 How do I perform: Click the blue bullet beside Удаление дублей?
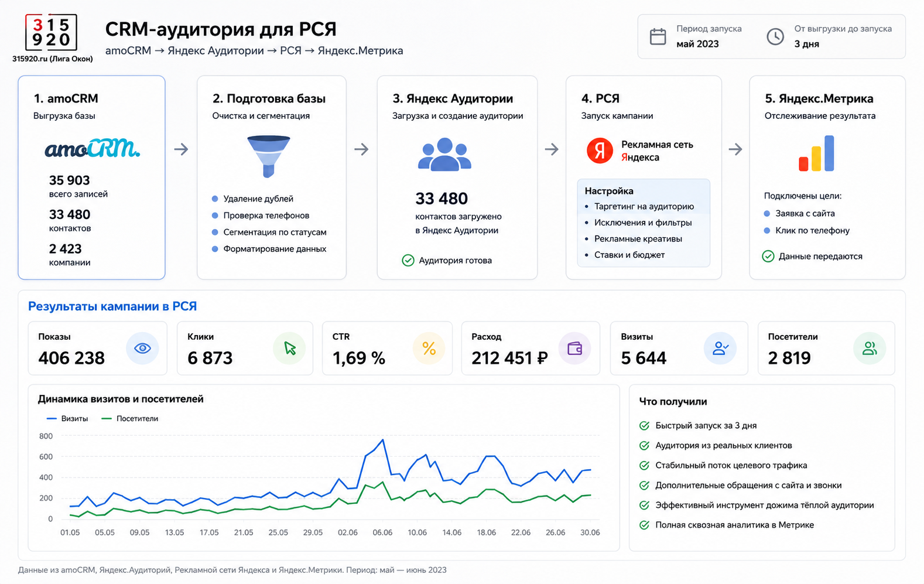click(x=215, y=199)
